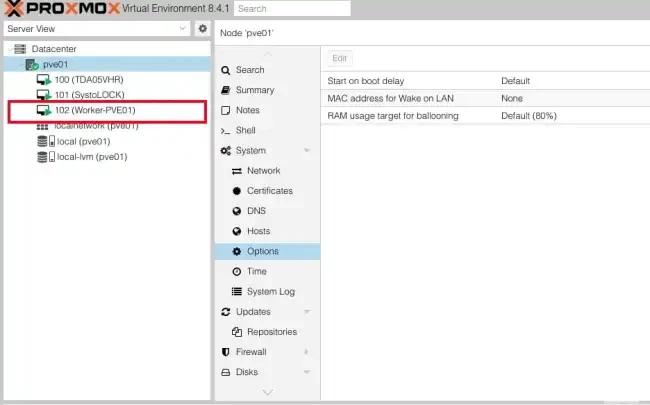Click the shield icon beside Firewall
650x405 pixels.
coord(226,352)
